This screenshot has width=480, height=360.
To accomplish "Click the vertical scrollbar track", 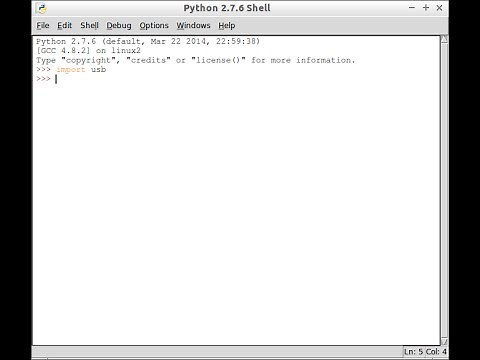I will [444, 190].
